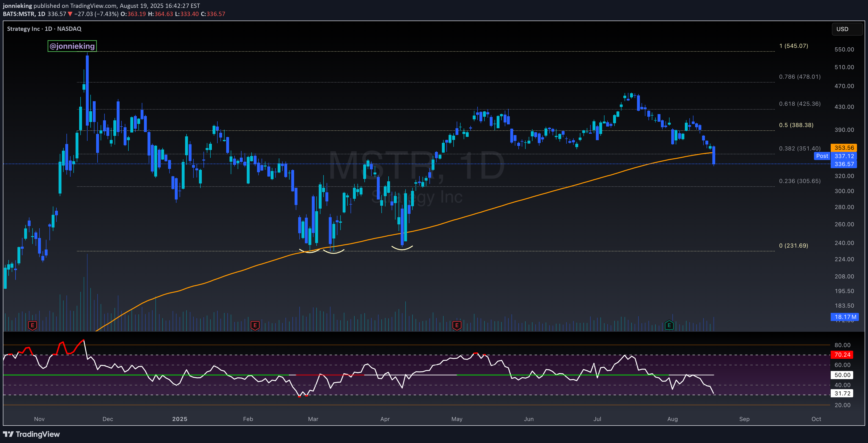
Task: Click the Jun label on time axis
Action: point(529,419)
